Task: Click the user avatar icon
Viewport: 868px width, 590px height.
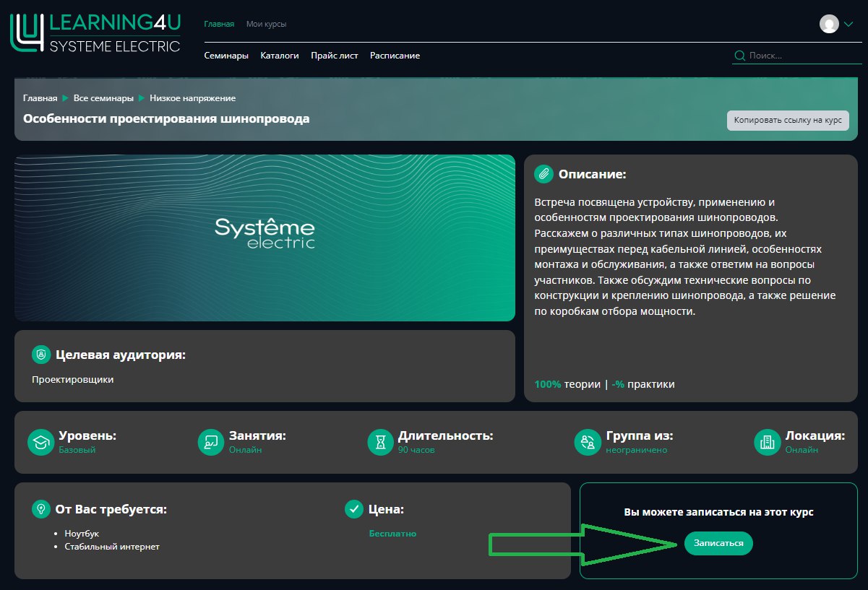Action: tap(828, 24)
